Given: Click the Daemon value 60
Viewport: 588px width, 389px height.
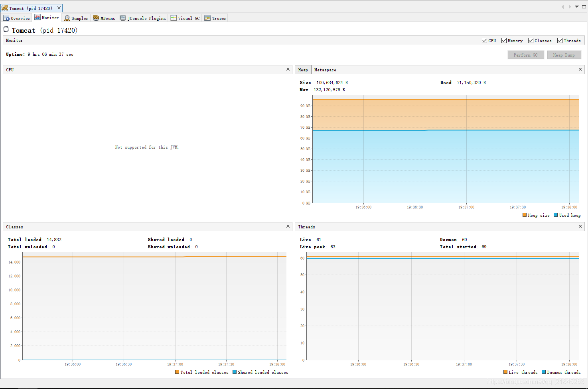Looking at the screenshot, I should click(x=464, y=240).
